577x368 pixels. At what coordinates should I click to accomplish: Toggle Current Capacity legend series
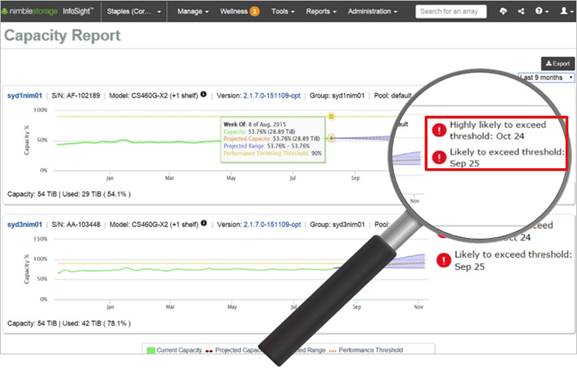click(x=174, y=350)
